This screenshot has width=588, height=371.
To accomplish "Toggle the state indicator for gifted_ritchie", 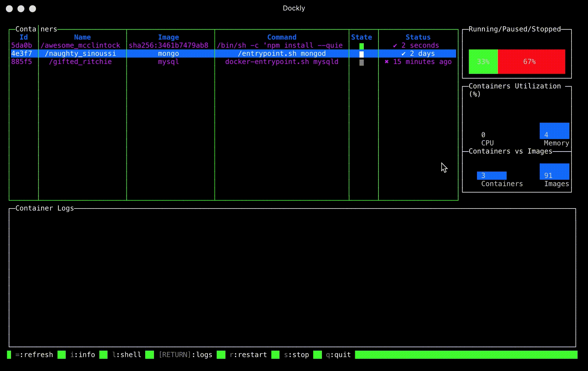I will point(362,62).
